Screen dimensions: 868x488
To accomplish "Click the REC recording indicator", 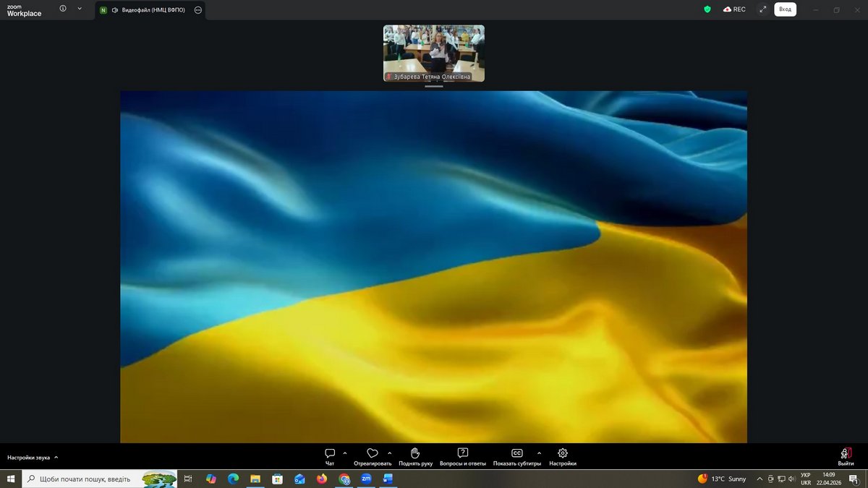I will tap(734, 9).
